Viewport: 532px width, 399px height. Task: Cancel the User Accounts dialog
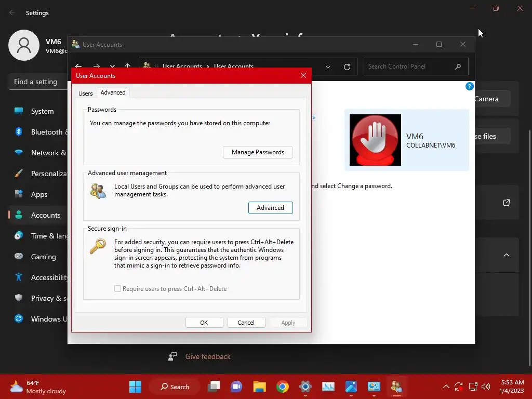click(x=246, y=323)
